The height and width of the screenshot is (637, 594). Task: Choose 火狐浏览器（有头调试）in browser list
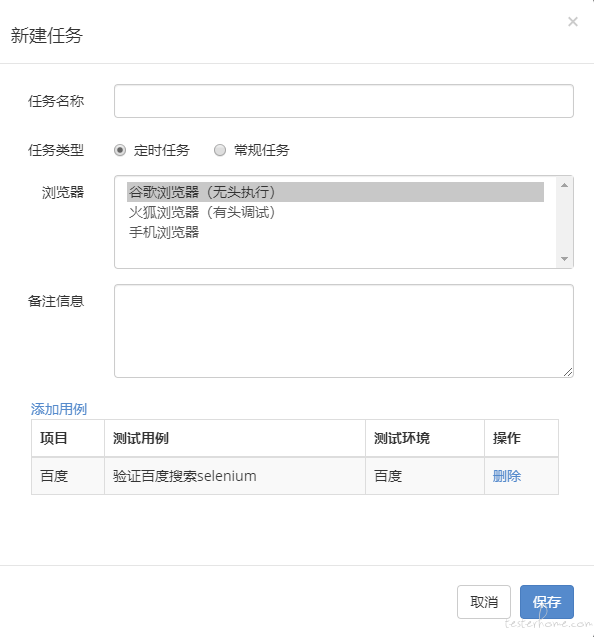tap(335, 212)
